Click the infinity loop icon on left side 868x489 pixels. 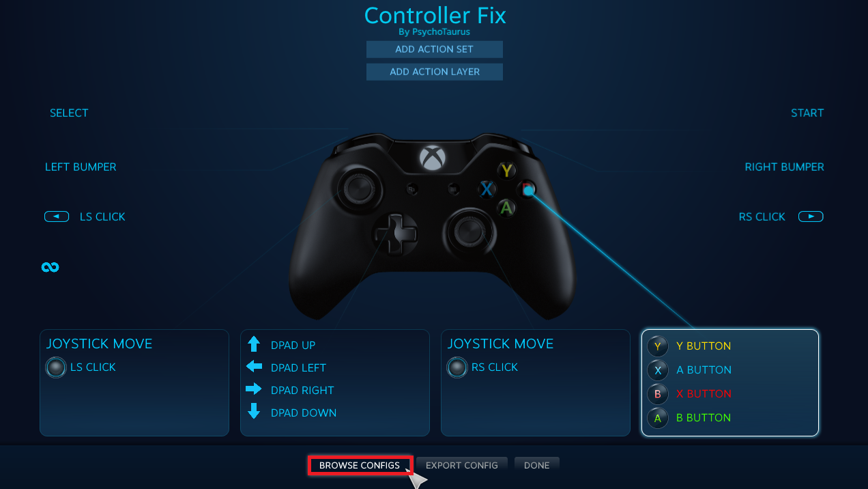50,267
